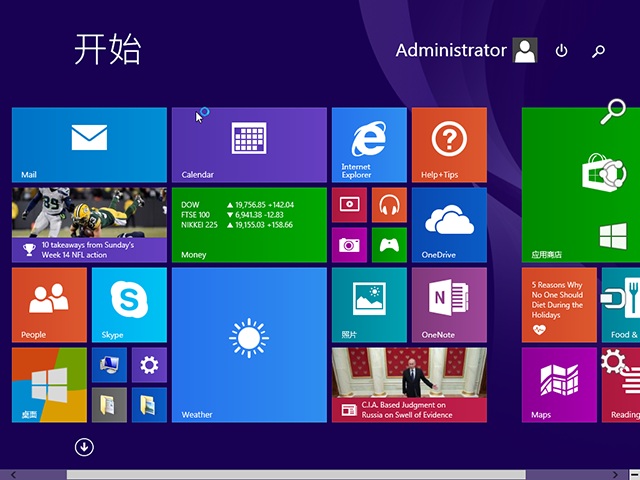Open the Maps tile
The height and width of the screenshot is (480, 640).
tap(559, 385)
